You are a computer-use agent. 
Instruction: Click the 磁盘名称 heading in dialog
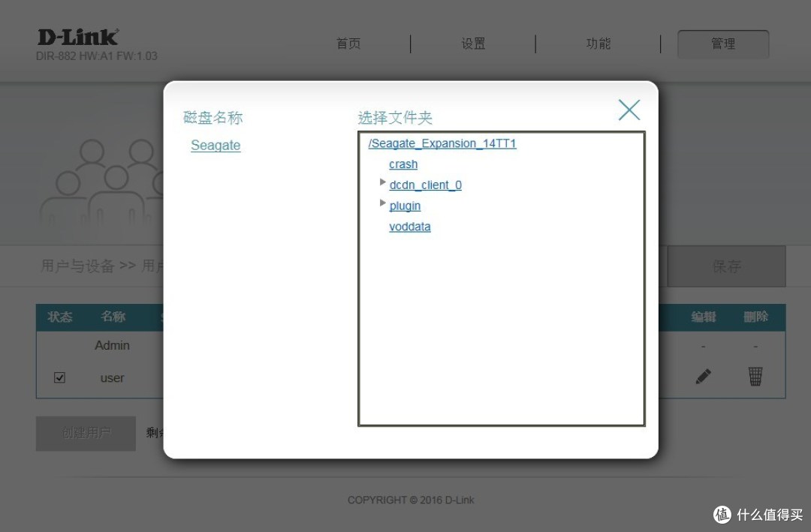tap(213, 117)
